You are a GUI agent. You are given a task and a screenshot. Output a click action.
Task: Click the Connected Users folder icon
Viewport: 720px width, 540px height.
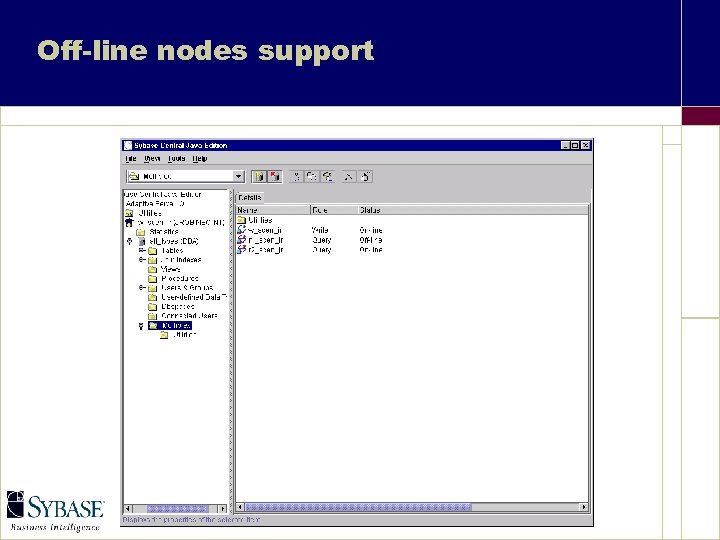point(152,316)
